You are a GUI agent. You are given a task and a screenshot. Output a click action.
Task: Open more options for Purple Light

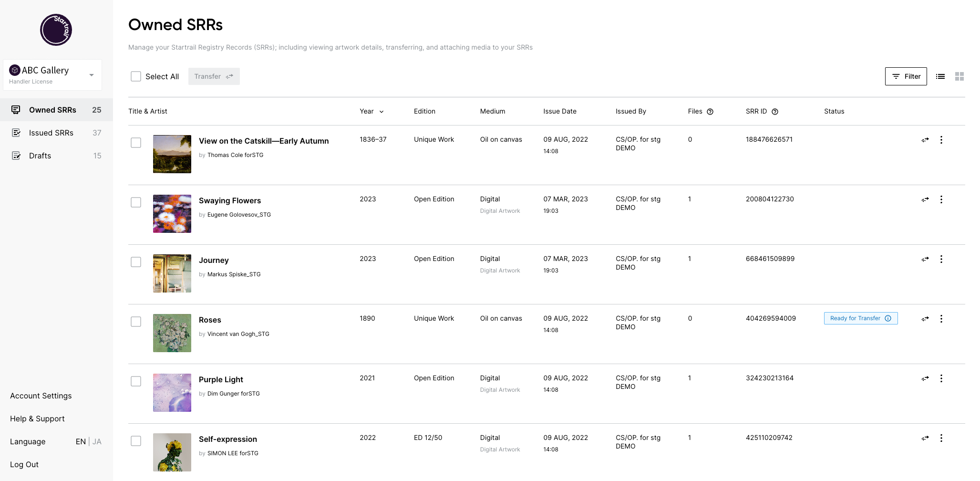click(941, 378)
